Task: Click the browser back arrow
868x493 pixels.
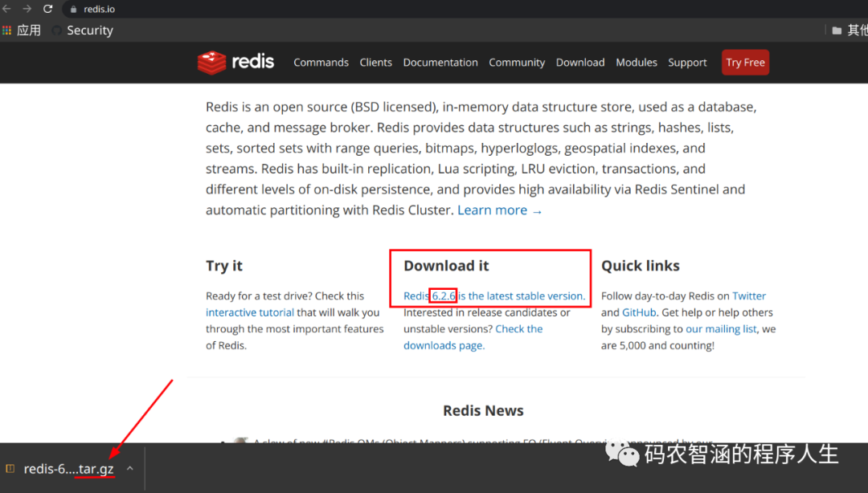Action: click(x=6, y=9)
